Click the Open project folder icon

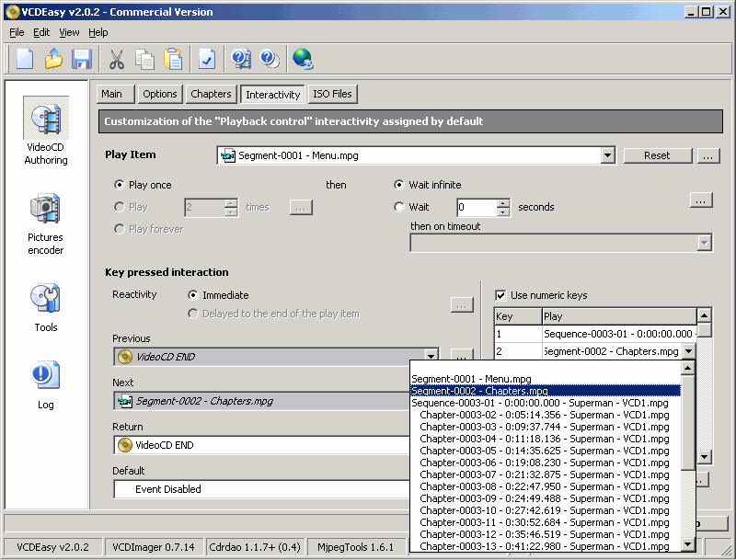coord(53,59)
